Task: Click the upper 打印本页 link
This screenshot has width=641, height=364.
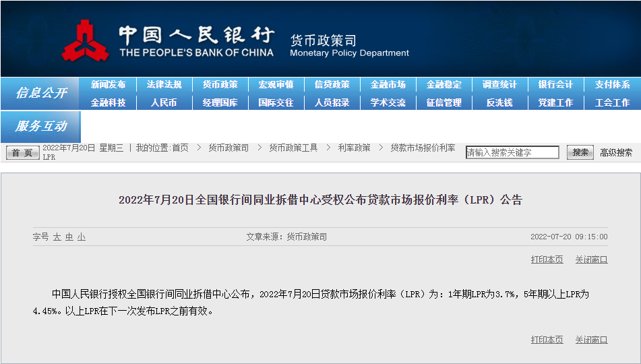Action: (547, 260)
